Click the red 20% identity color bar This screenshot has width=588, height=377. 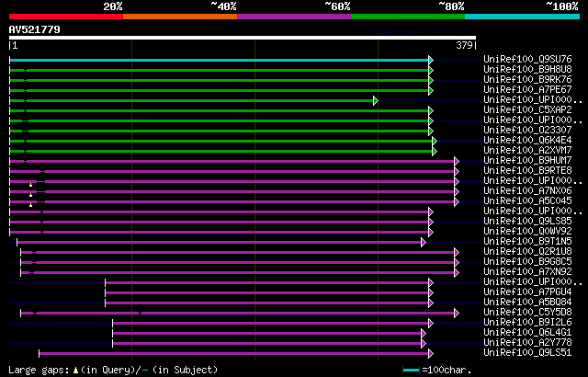coord(66,17)
